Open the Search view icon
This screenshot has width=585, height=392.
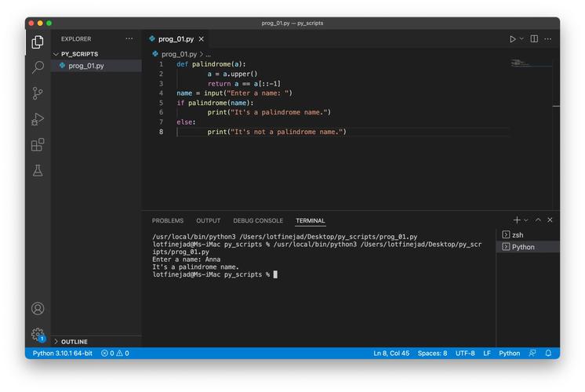pyautogui.click(x=38, y=67)
